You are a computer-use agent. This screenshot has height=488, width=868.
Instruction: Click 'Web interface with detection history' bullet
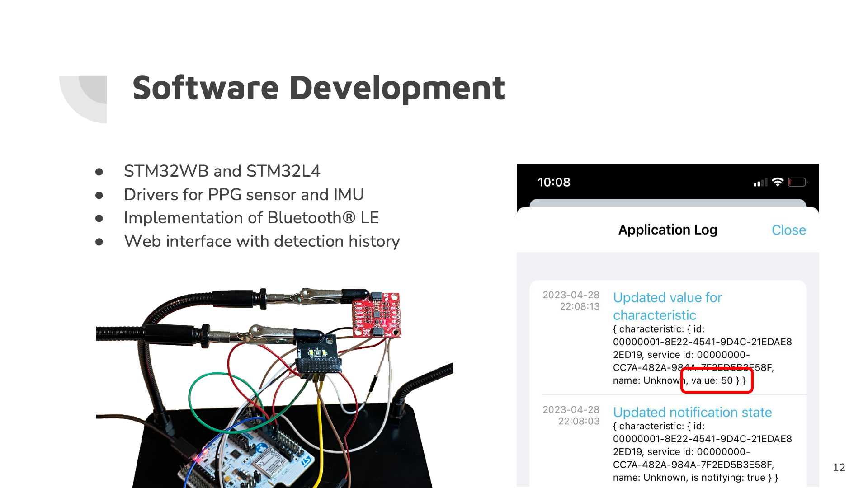tap(262, 241)
